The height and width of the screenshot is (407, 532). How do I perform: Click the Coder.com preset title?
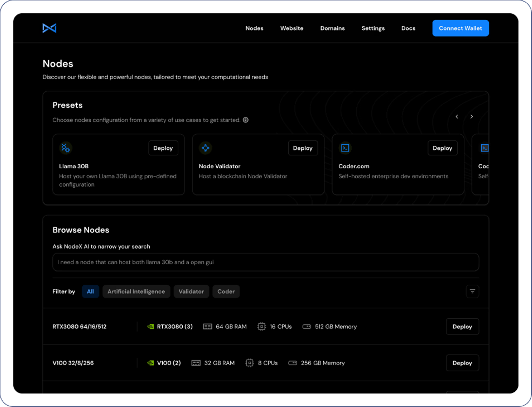click(354, 166)
